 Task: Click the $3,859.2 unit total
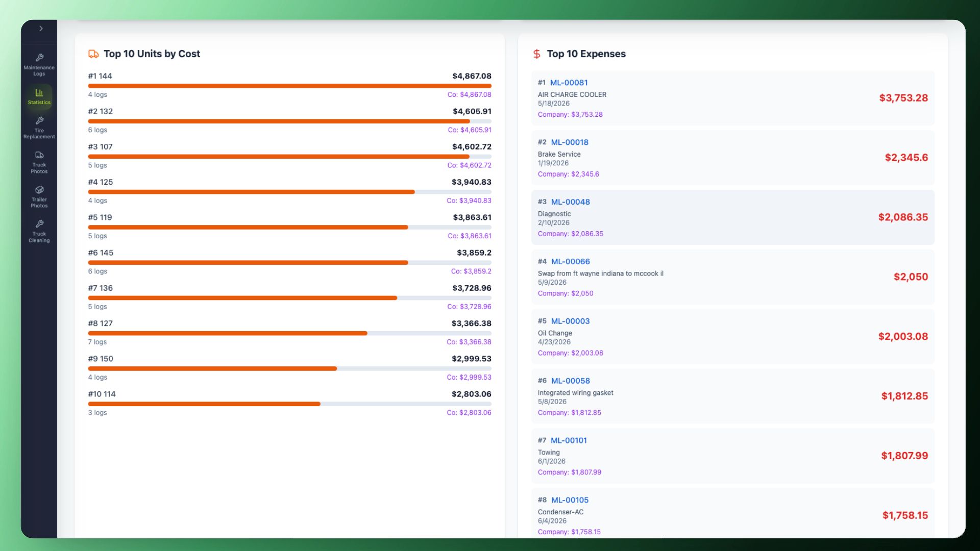[474, 253]
